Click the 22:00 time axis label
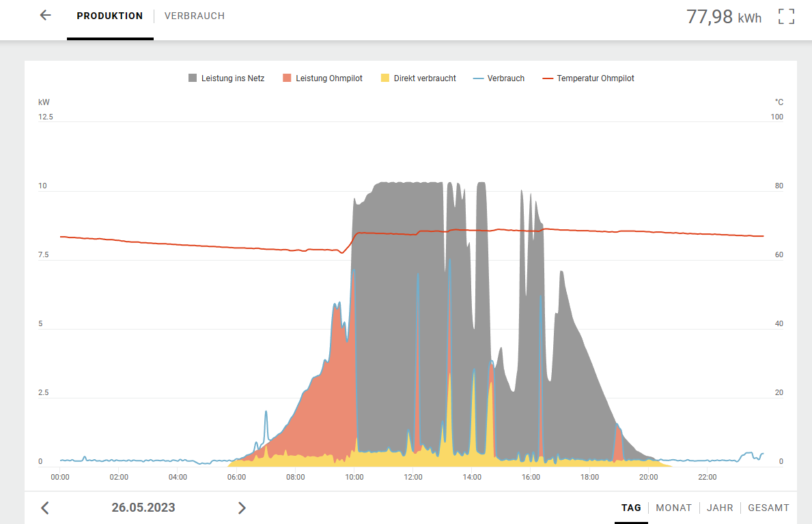Viewport: 812px width, 524px height. [x=708, y=477]
